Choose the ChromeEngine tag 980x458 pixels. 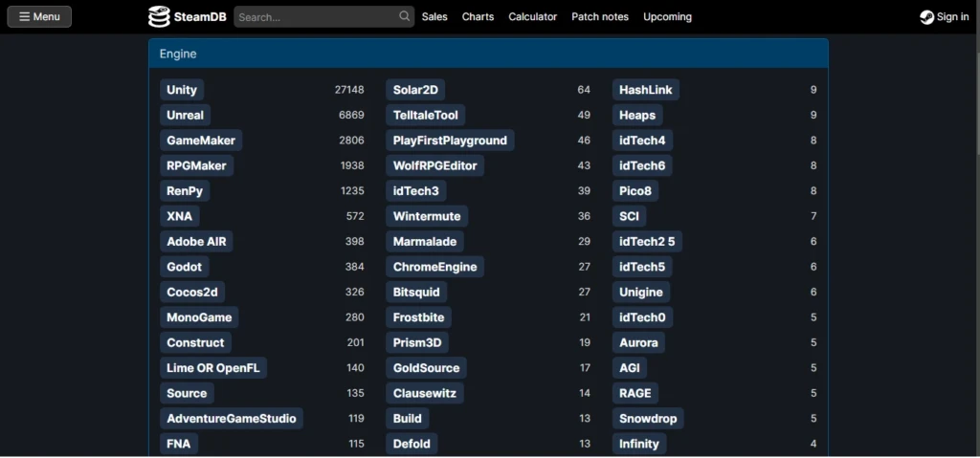(435, 267)
